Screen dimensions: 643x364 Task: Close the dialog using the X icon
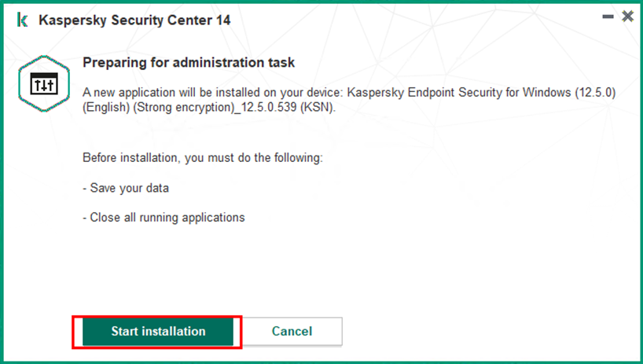click(627, 17)
